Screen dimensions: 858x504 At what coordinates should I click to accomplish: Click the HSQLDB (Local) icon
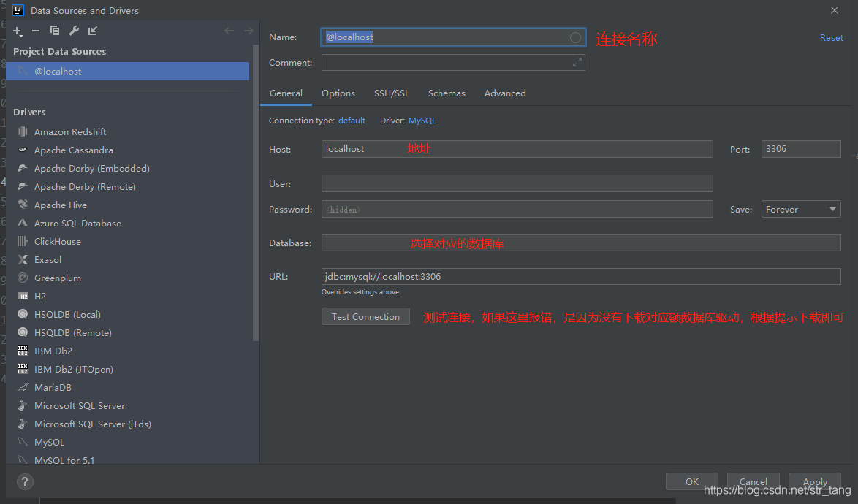point(23,314)
